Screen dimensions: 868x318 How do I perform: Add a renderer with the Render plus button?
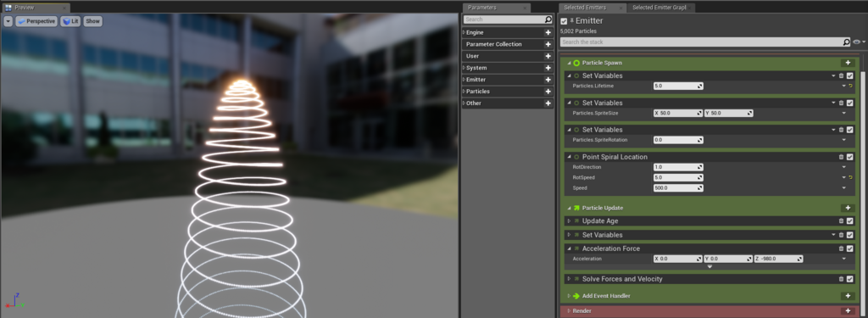tap(847, 311)
